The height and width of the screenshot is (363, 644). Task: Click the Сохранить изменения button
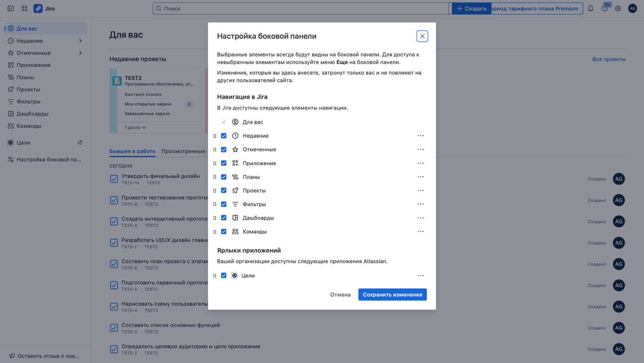click(x=392, y=295)
